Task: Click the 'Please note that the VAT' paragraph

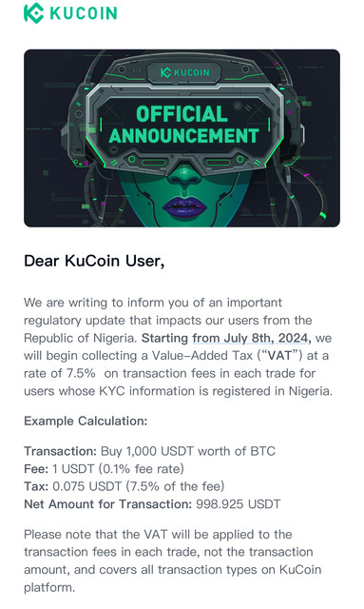Action: (x=173, y=560)
